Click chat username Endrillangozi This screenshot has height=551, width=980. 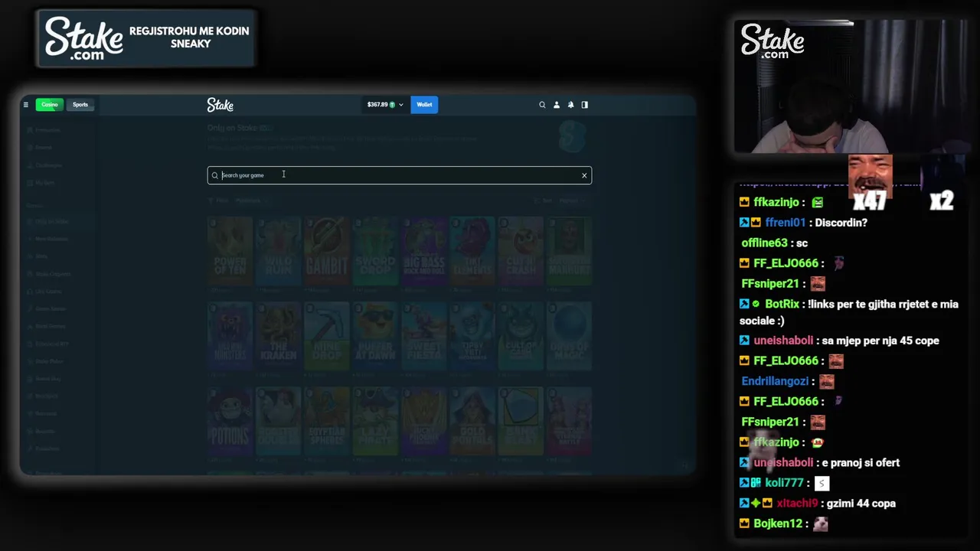(x=775, y=381)
